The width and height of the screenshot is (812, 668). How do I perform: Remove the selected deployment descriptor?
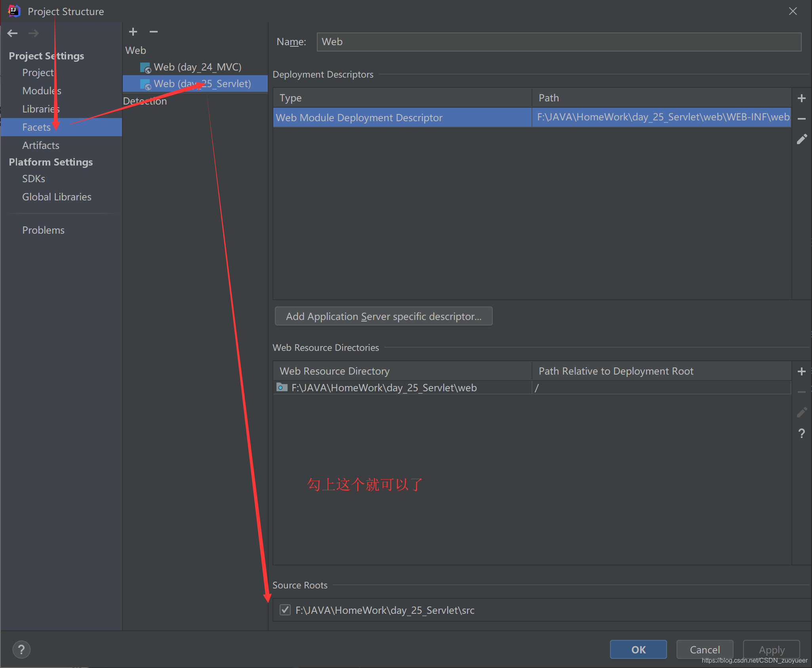pos(801,119)
